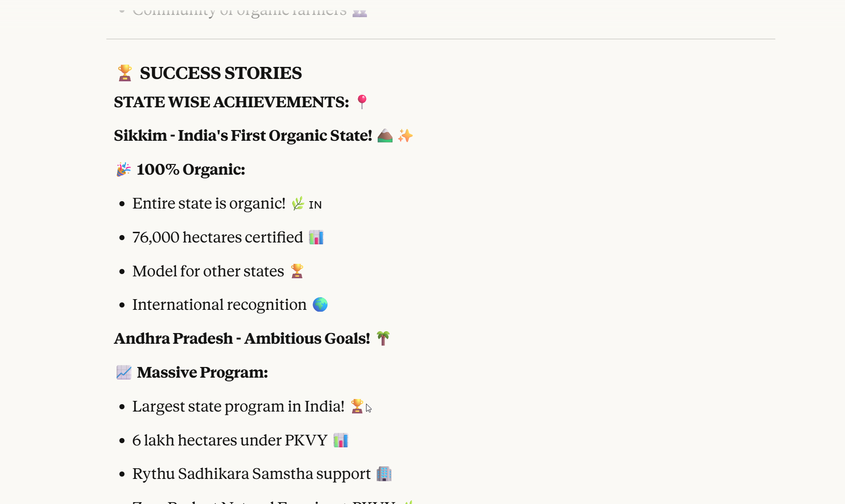This screenshot has width=845, height=504.
Task: Click the trophy emoji after Largest state program
Action: [357, 406]
